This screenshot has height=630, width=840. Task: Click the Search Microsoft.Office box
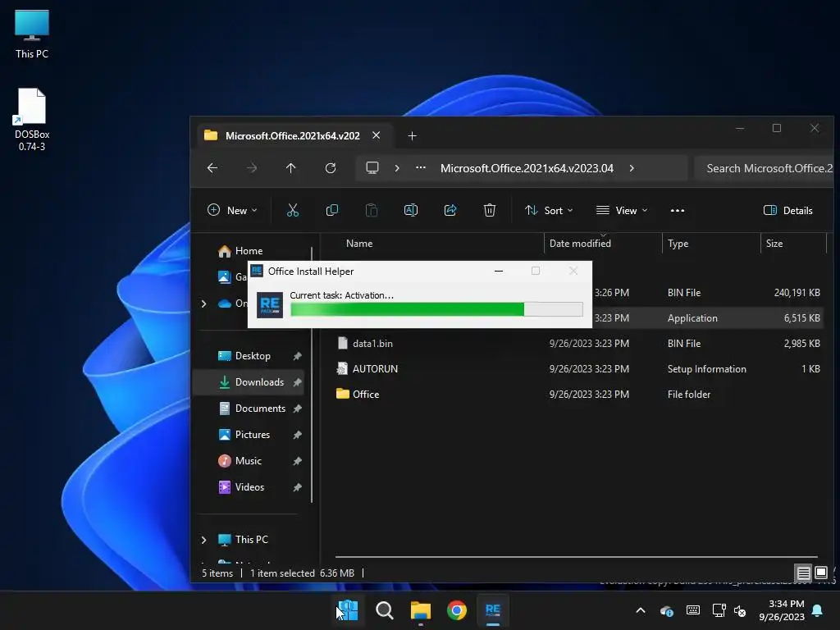[x=764, y=168]
